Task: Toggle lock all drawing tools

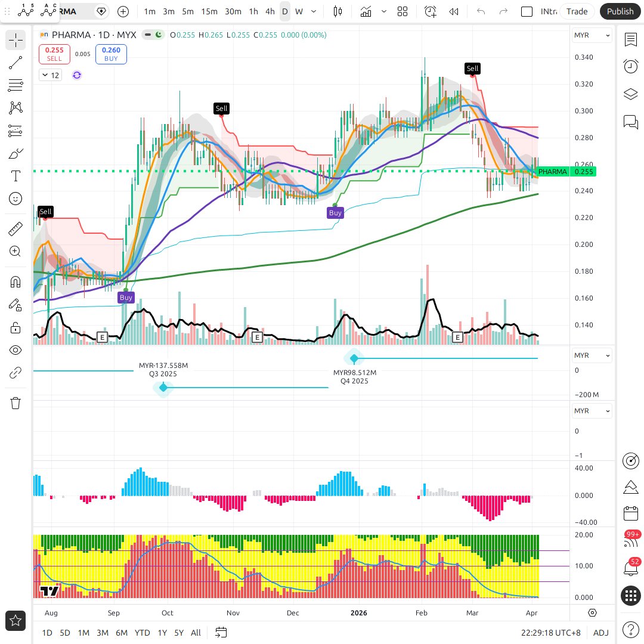Action: tap(16, 327)
